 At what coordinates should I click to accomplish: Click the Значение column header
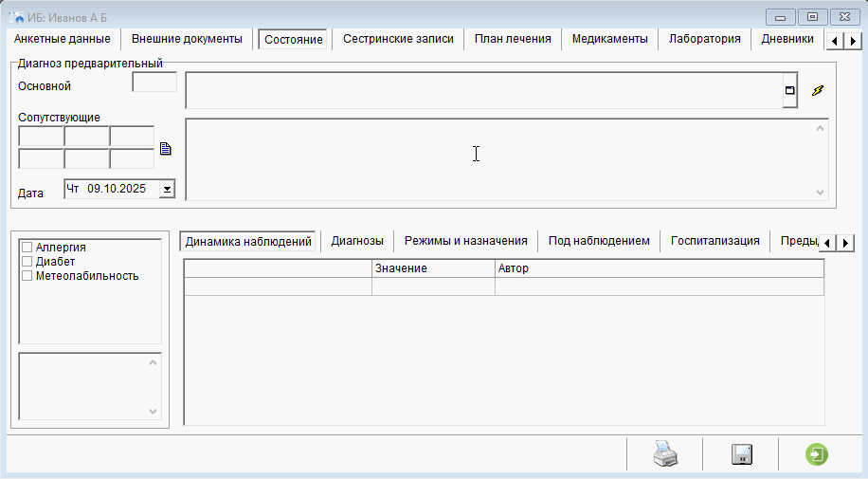click(433, 268)
